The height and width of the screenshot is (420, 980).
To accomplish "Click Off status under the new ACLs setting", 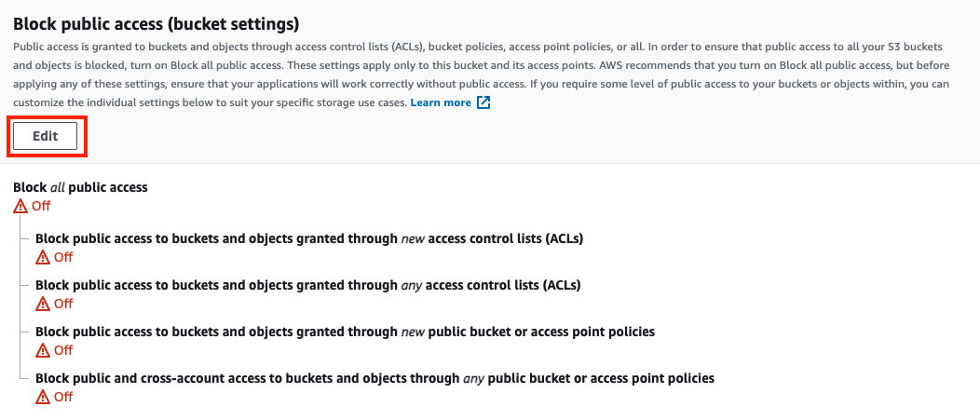I will click(x=63, y=257).
